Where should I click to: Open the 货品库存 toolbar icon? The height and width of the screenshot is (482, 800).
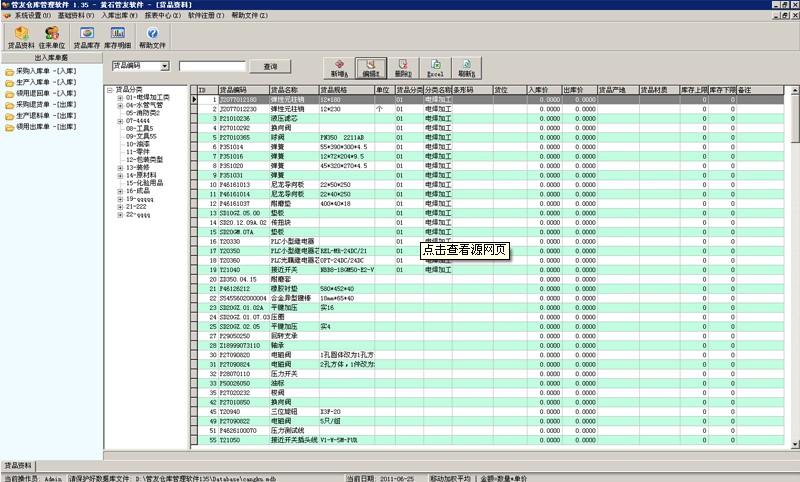(87, 37)
